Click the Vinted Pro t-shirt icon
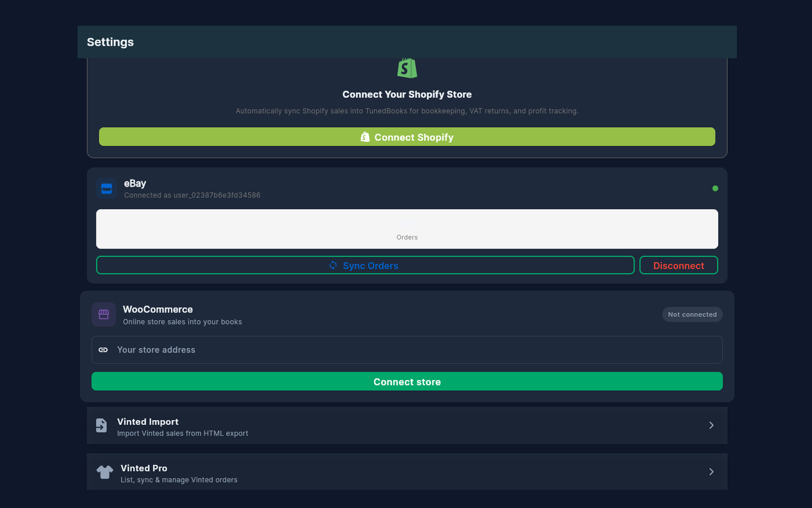 [x=105, y=472]
